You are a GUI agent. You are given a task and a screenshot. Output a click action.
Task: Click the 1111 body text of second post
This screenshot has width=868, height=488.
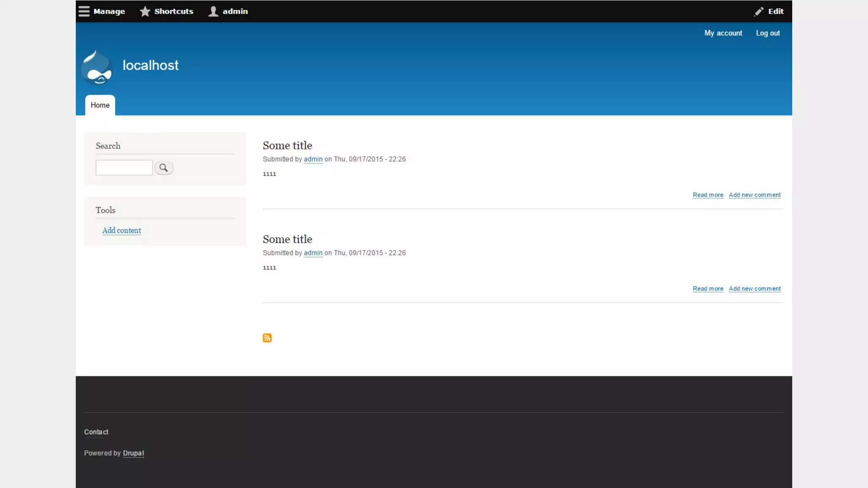270,268
